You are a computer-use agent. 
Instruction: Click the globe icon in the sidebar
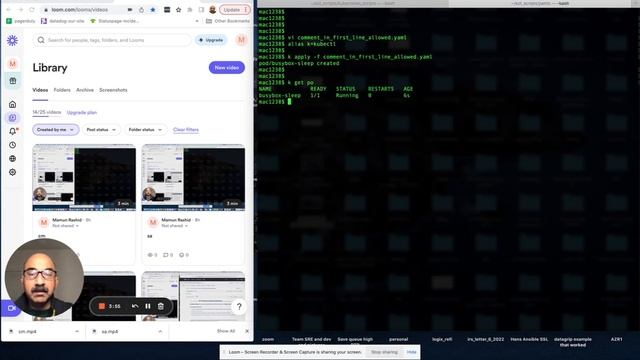point(13,158)
